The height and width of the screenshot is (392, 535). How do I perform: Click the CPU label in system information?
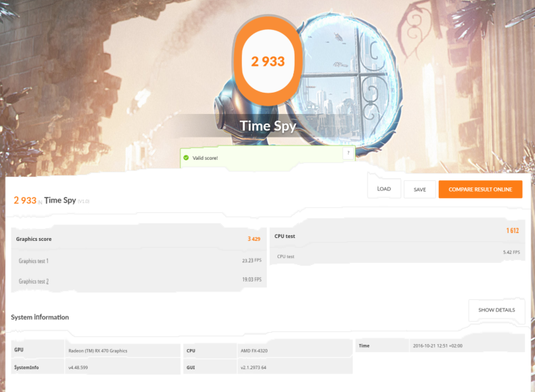click(x=210, y=351)
